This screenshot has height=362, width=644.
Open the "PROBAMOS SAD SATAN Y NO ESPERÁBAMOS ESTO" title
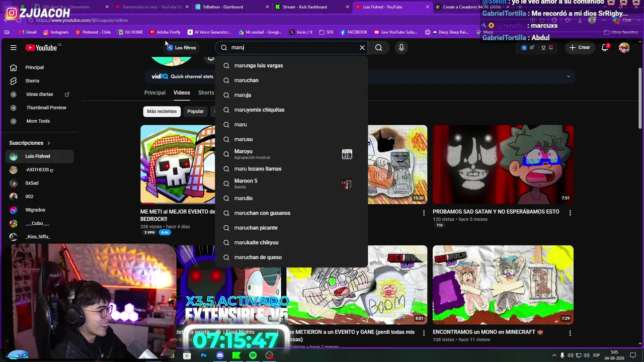point(496,212)
